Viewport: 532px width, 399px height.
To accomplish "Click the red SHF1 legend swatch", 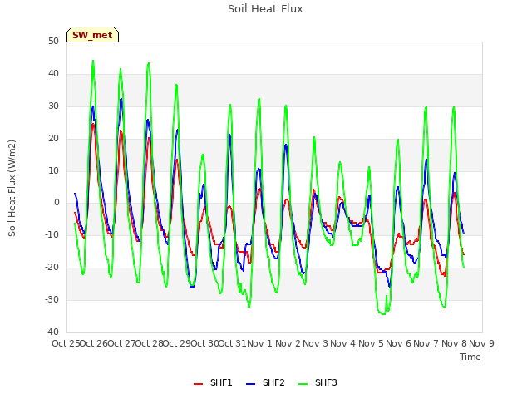I will [198, 384].
